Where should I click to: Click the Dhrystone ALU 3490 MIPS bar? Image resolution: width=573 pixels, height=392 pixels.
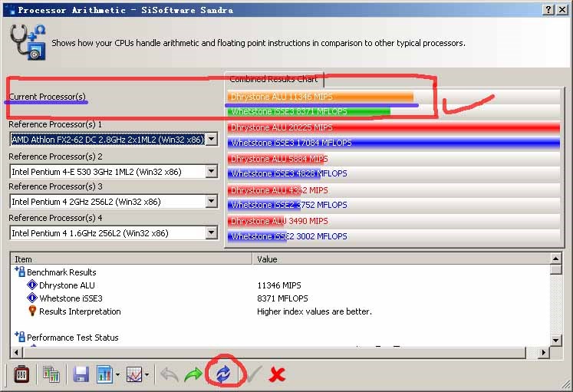[x=256, y=221]
